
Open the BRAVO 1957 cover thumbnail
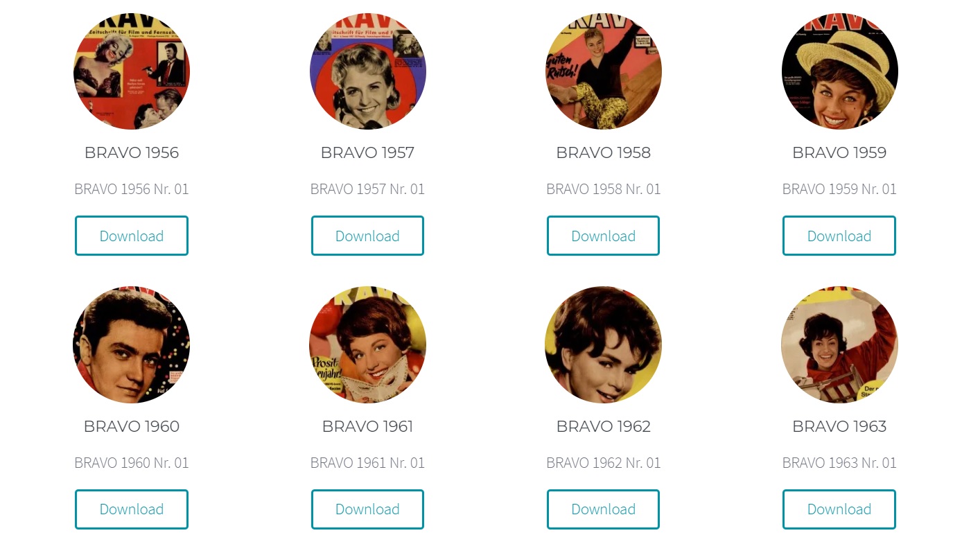tap(367, 71)
